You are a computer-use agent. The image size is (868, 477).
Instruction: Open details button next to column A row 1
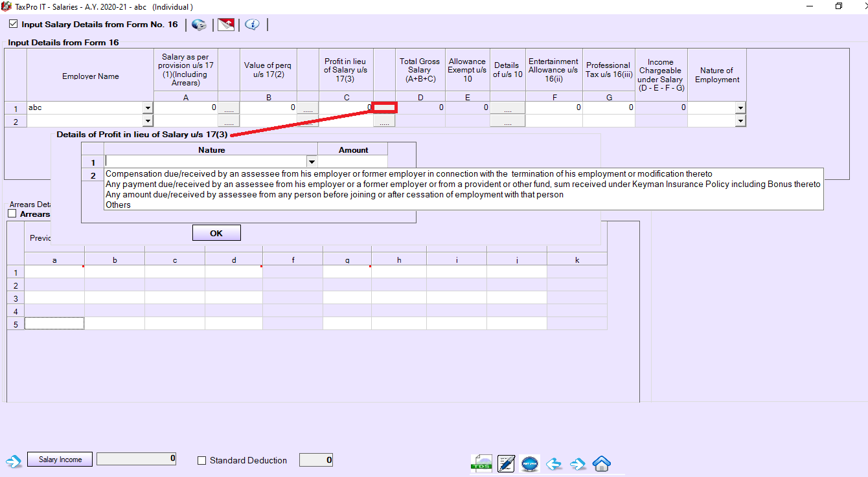(229, 108)
